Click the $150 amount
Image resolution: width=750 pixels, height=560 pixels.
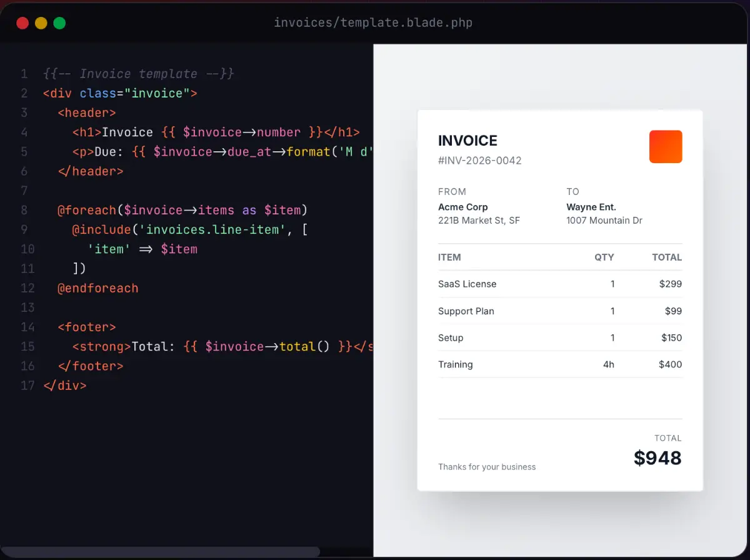tap(672, 338)
